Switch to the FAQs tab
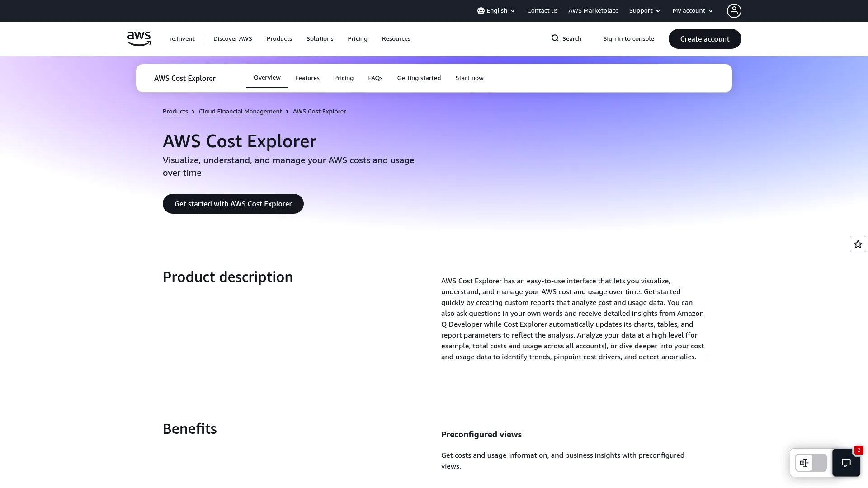 point(375,78)
